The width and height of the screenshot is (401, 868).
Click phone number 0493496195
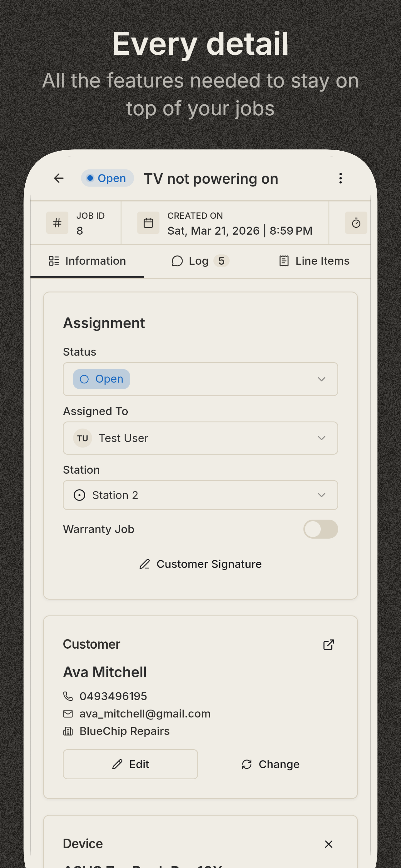coord(113,696)
